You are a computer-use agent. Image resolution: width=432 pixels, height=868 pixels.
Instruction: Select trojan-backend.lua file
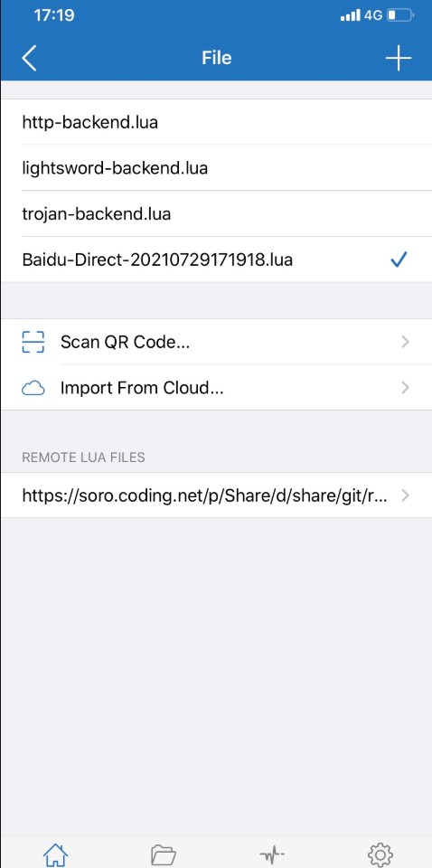coord(216,213)
